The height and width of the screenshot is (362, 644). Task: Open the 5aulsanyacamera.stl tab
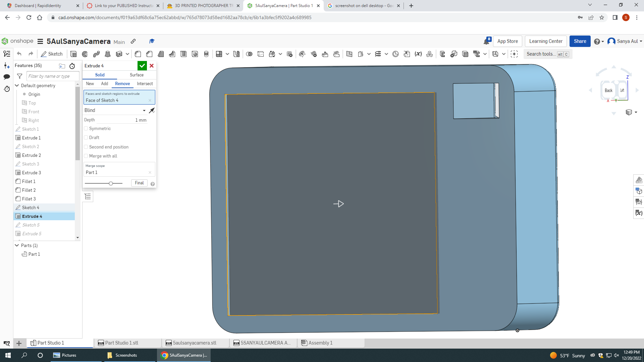click(196, 343)
